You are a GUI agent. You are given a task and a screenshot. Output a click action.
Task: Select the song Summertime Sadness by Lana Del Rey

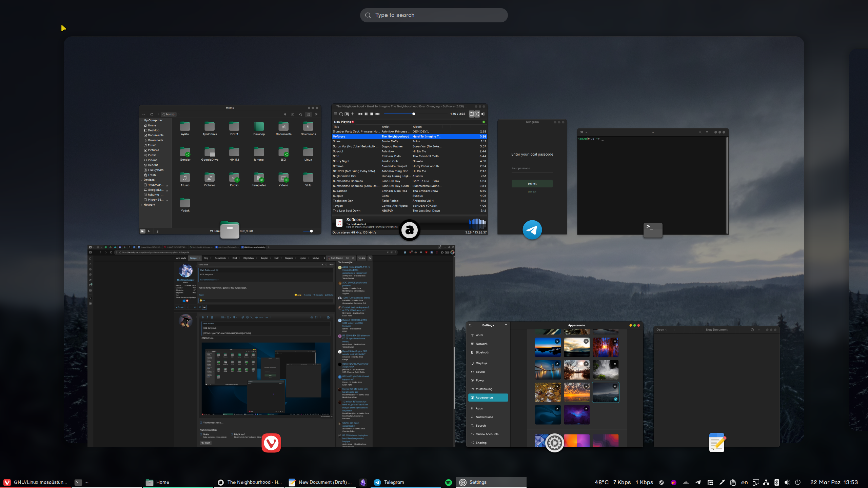pos(409,181)
